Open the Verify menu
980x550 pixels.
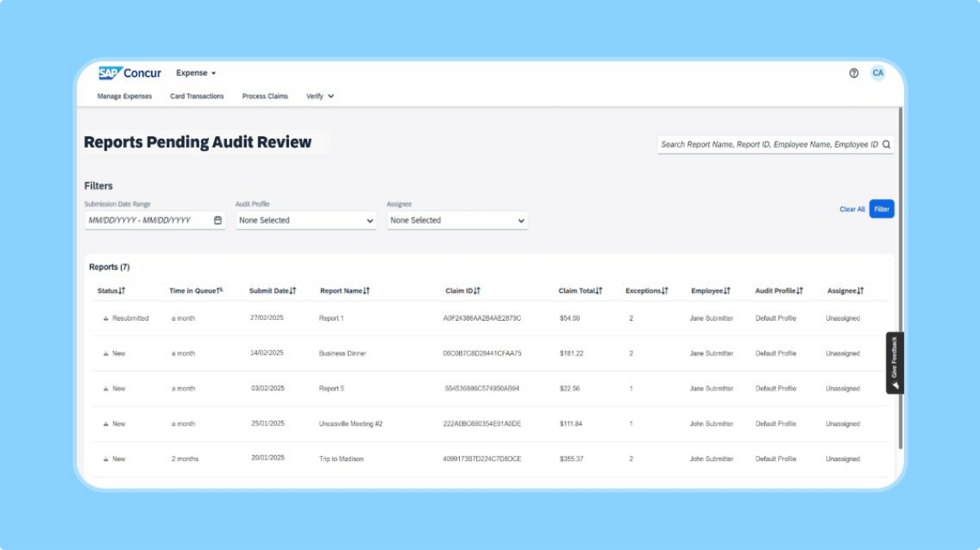coord(320,96)
